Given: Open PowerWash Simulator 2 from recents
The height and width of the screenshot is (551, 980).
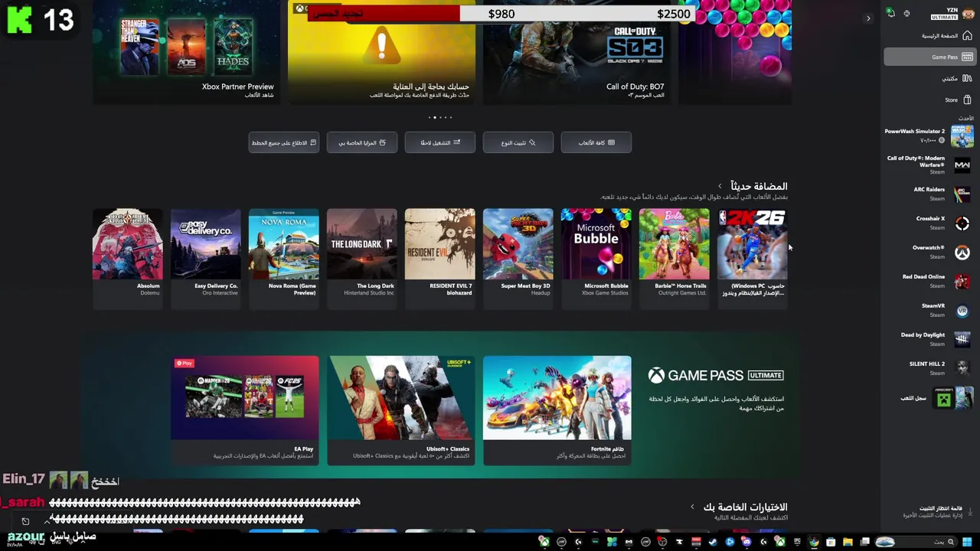Looking at the screenshot, I should point(962,136).
